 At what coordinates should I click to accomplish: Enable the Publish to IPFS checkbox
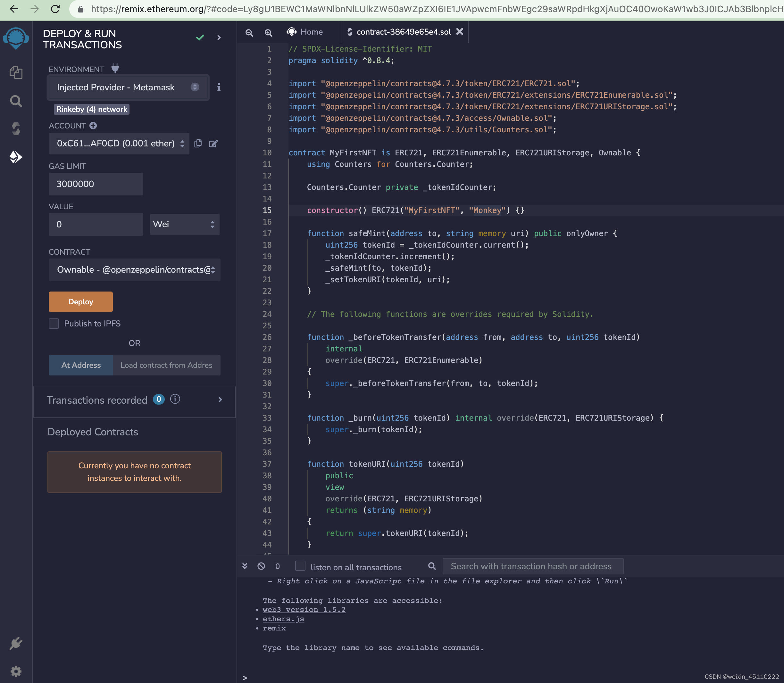[54, 324]
